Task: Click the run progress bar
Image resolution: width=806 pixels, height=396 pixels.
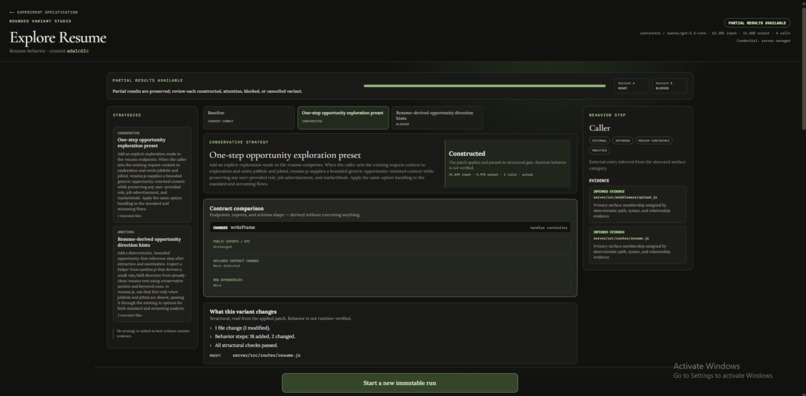Action: (484, 86)
